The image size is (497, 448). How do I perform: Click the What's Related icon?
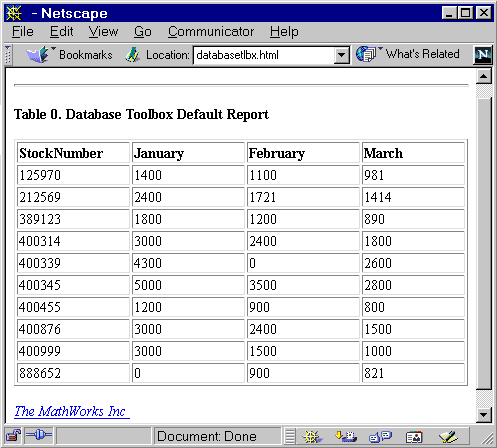(x=366, y=54)
